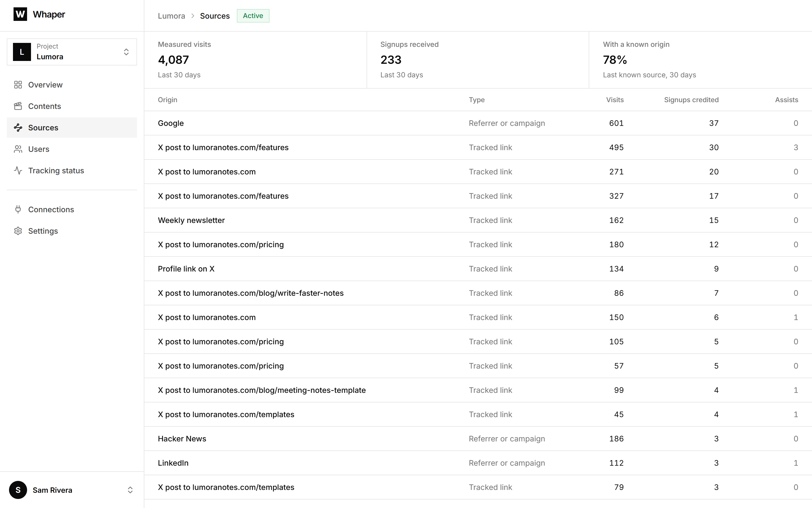Click the 601 visits cell

click(616, 123)
